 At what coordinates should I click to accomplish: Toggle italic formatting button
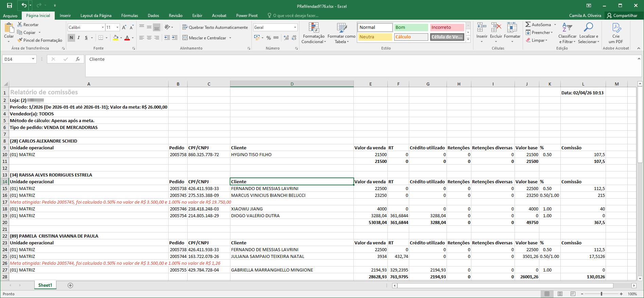coord(79,38)
